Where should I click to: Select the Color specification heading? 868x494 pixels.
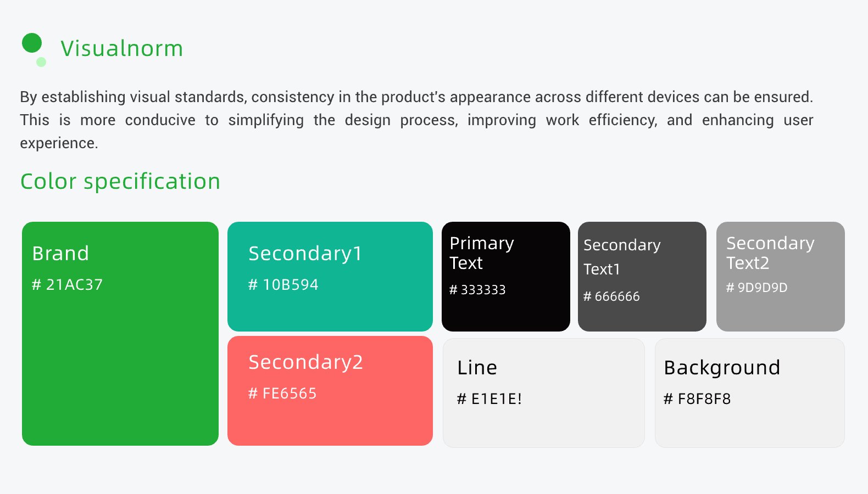click(120, 181)
